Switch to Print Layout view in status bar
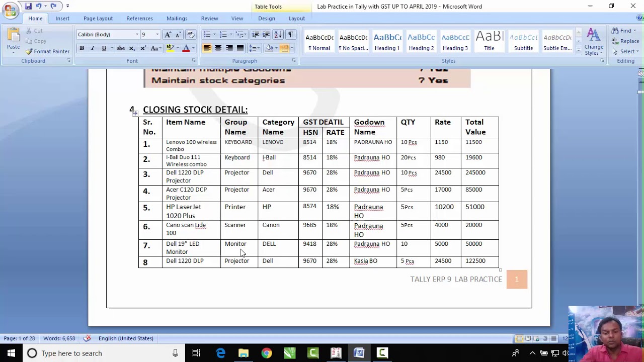The height and width of the screenshot is (362, 644). pos(519,338)
